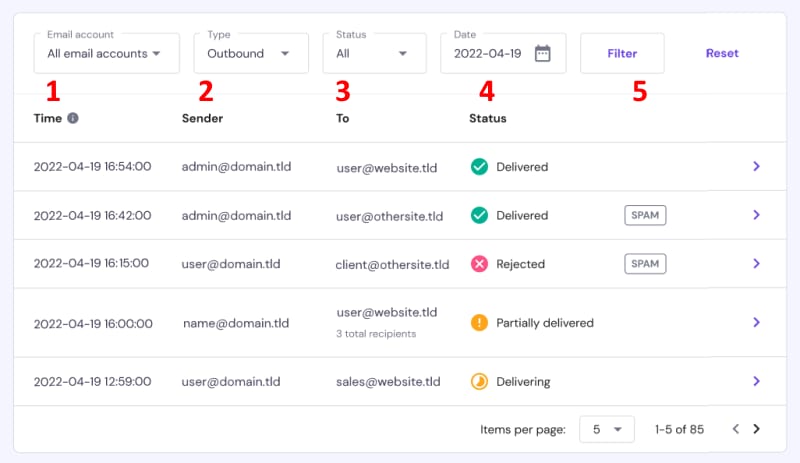
Task: Change Items per page dropdown
Action: coord(607,429)
